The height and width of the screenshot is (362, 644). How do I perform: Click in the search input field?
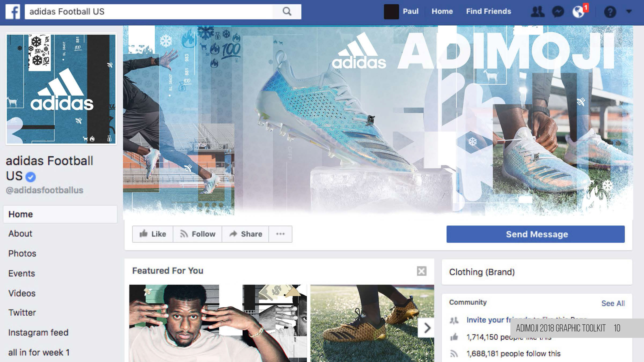[149, 12]
